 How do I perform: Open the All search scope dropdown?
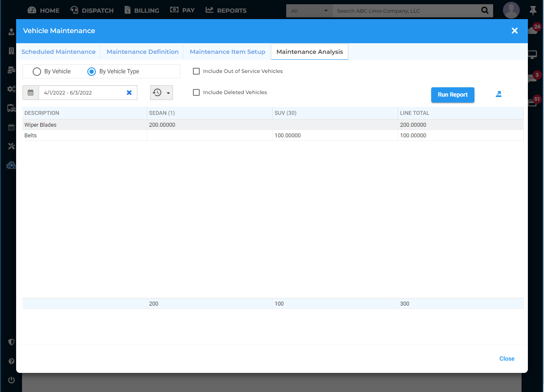[x=310, y=11]
